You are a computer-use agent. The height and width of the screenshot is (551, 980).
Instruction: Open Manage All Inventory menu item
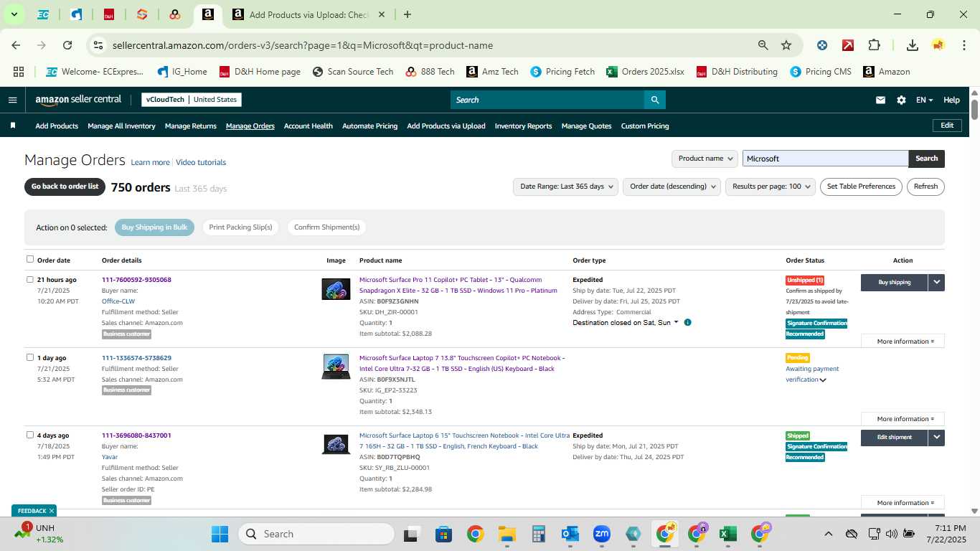click(121, 126)
